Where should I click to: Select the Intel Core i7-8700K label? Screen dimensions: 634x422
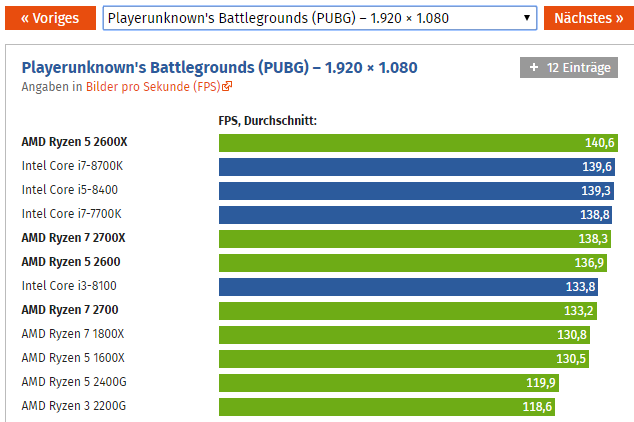pyautogui.click(x=72, y=166)
